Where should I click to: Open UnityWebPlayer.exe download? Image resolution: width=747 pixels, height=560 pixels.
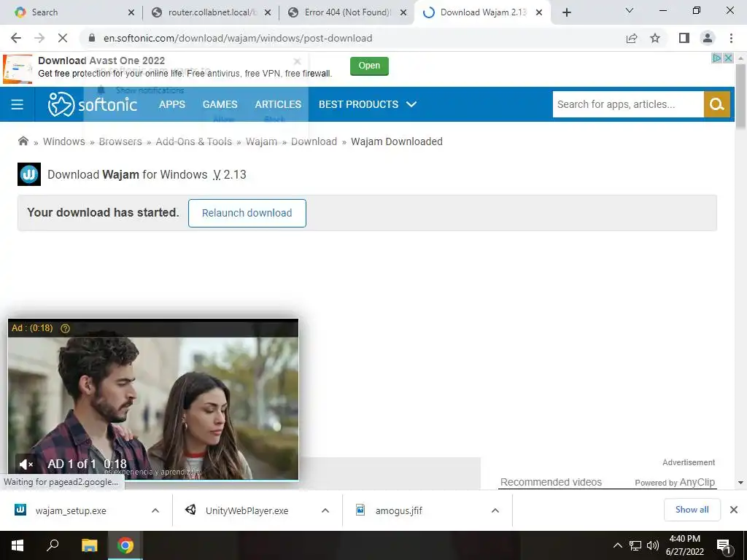pyautogui.click(x=247, y=510)
